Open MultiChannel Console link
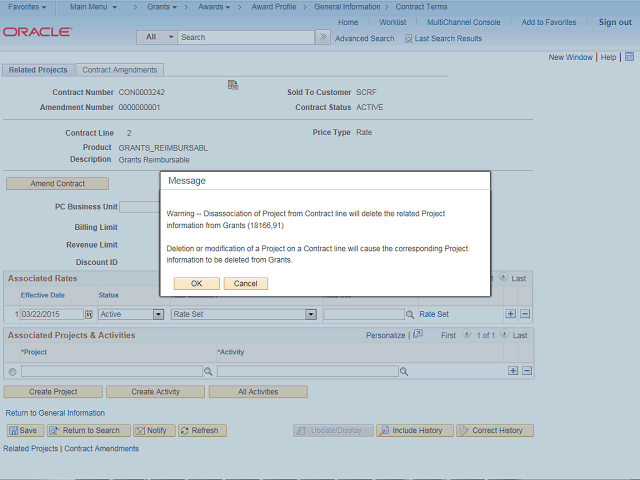The height and width of the screenshot is (480, 640). pyautogui.click(x=463, y=22)
